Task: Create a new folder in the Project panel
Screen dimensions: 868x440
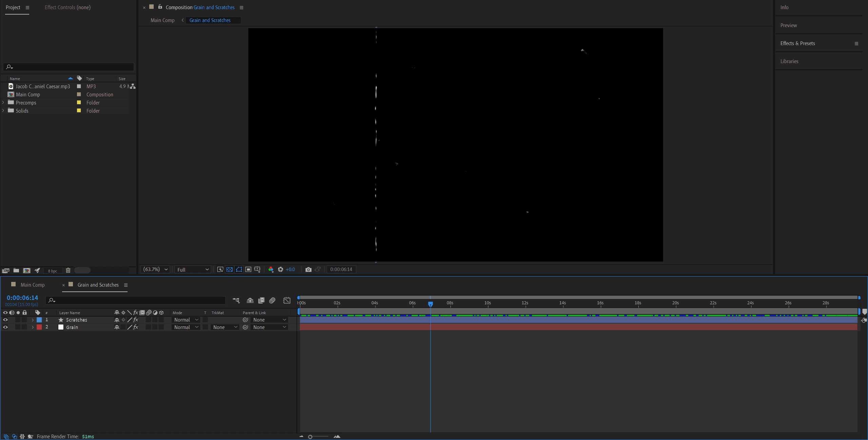Action: [x=16, y=270]
